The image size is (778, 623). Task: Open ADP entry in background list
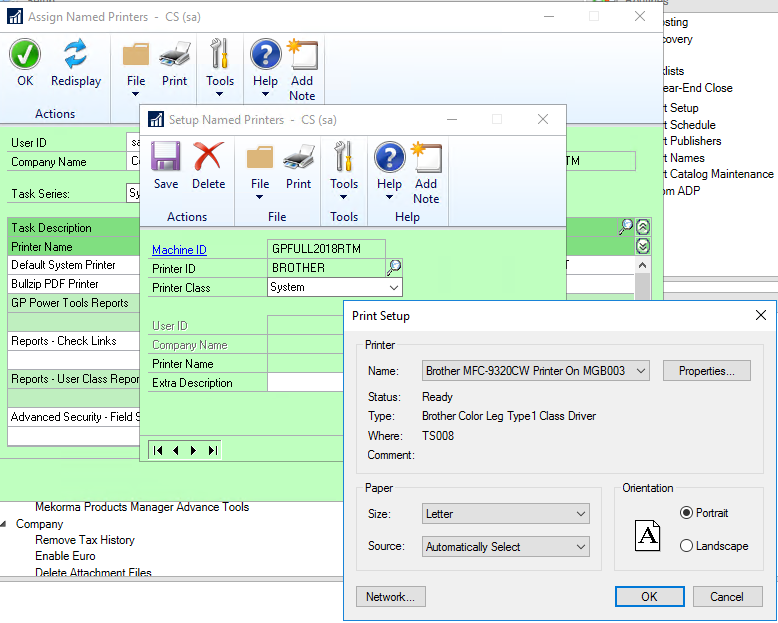tap(682, 191)
